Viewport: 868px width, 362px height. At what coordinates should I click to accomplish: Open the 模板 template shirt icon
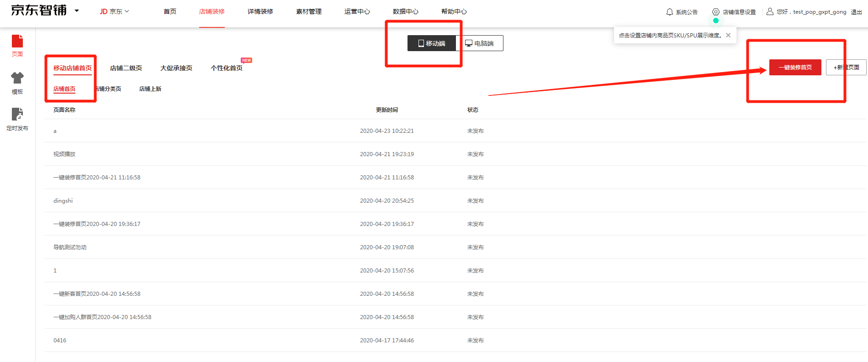point(17,78)
